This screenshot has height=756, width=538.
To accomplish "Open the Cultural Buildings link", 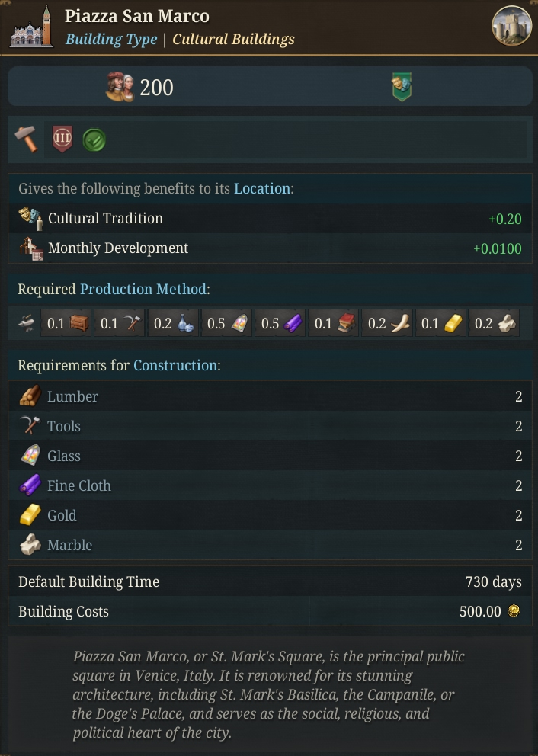I will [233, 39].
